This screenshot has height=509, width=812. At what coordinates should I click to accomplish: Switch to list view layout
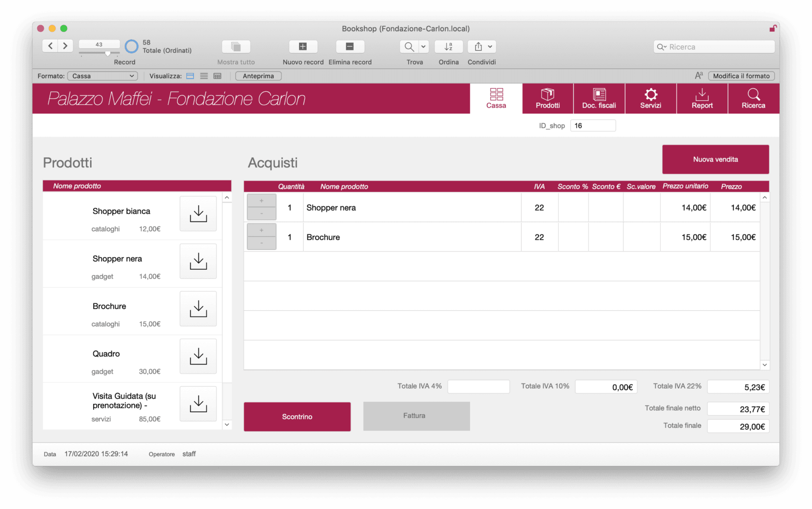[204, 76]
